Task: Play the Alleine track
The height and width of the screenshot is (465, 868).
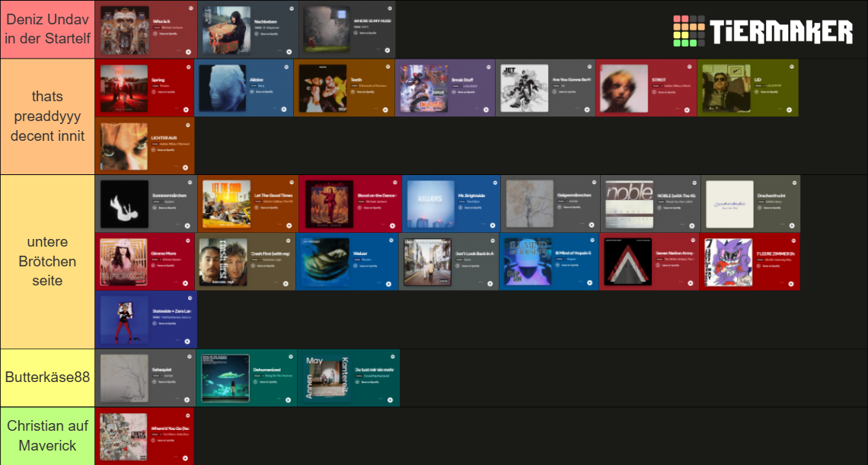Action: 284,110
